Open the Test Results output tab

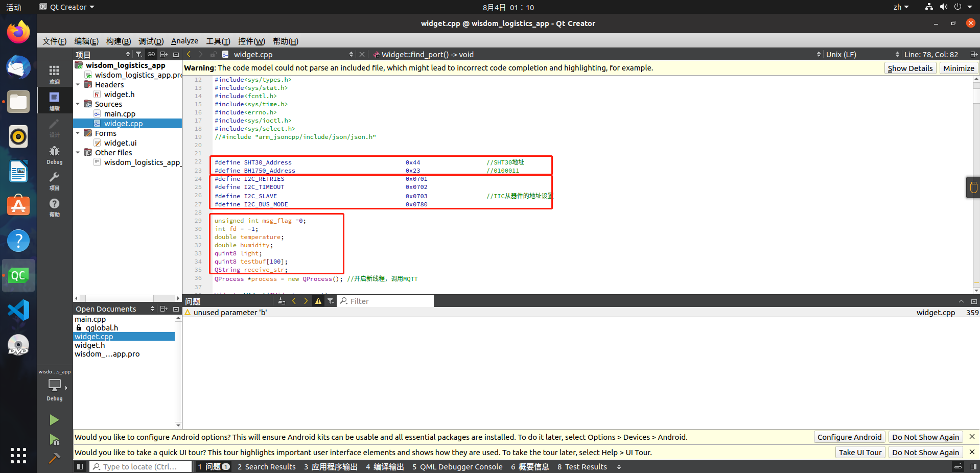click(x=582, y=466)
